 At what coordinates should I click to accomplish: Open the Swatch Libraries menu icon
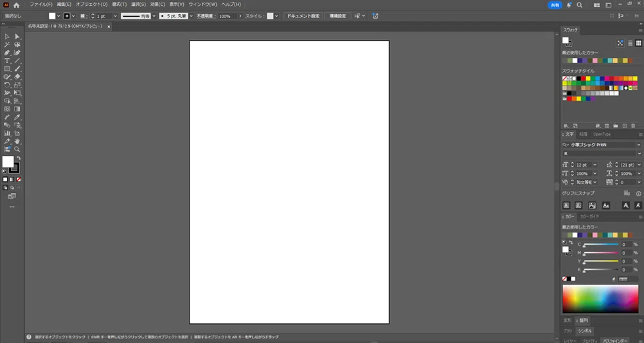pyautogui.click(x=566, y=126)
